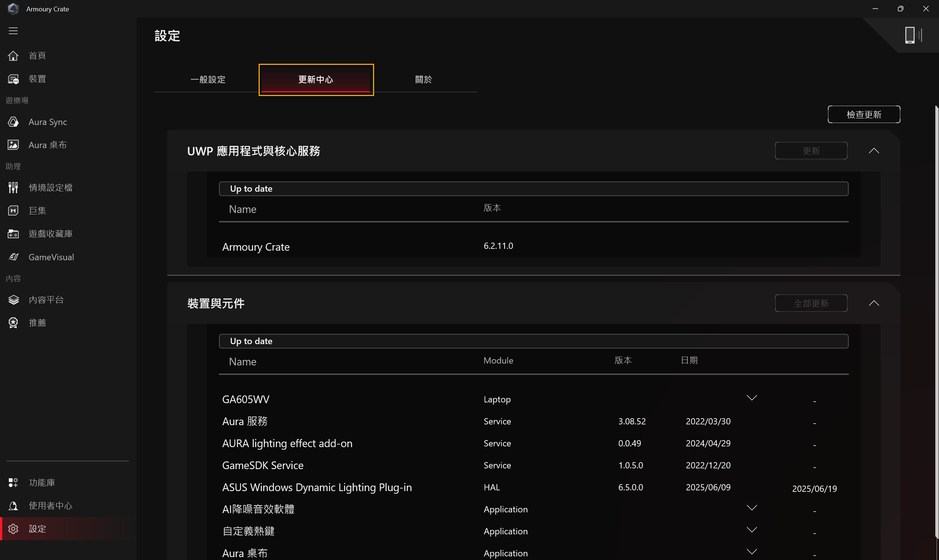
Task: Switch to the 一般設定 tab
Action: coord(208,80)
